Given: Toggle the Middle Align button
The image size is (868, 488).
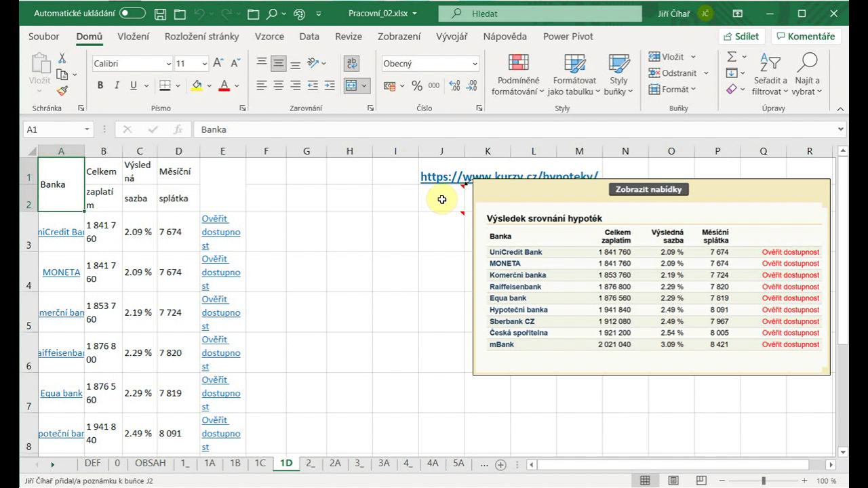Looking at the screenshot, I should click(278, 63).
